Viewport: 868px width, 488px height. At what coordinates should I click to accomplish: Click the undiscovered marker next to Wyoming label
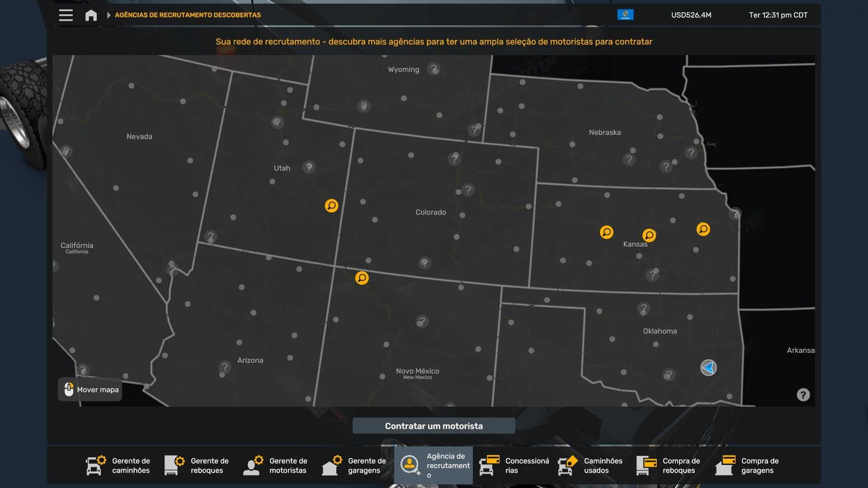tap(434, 69)
